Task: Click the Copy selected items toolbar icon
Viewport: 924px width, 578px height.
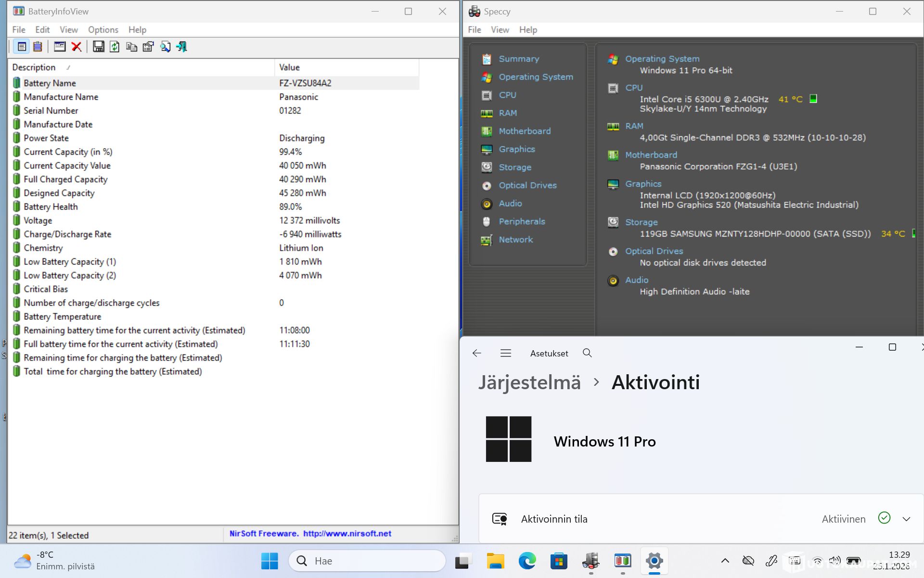Action: (x=131, y=47)
